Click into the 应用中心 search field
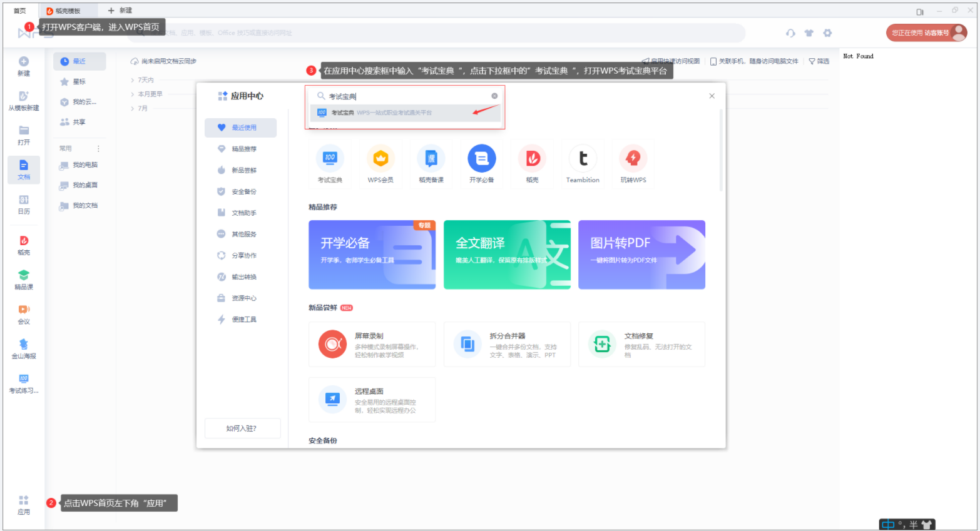 [x=407, y=96]
